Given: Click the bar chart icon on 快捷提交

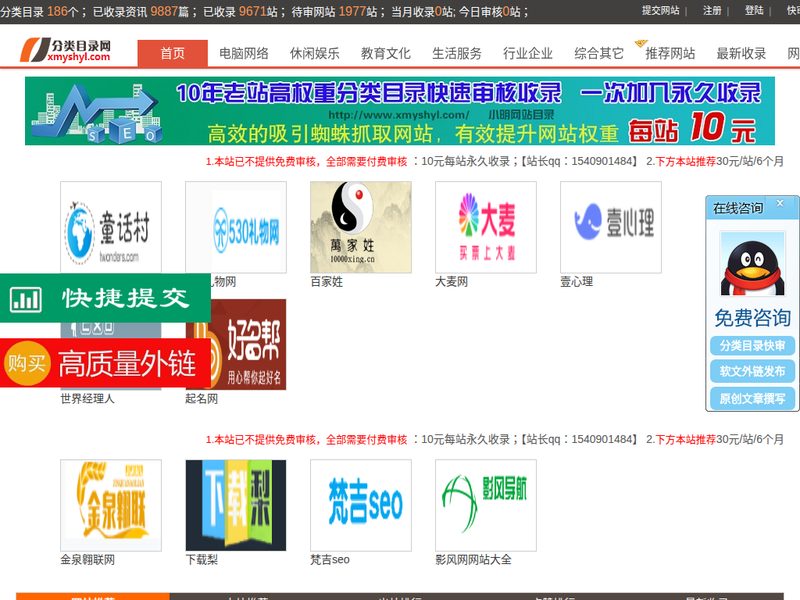Looking at the screenshot, I should [x=26, y=299].
